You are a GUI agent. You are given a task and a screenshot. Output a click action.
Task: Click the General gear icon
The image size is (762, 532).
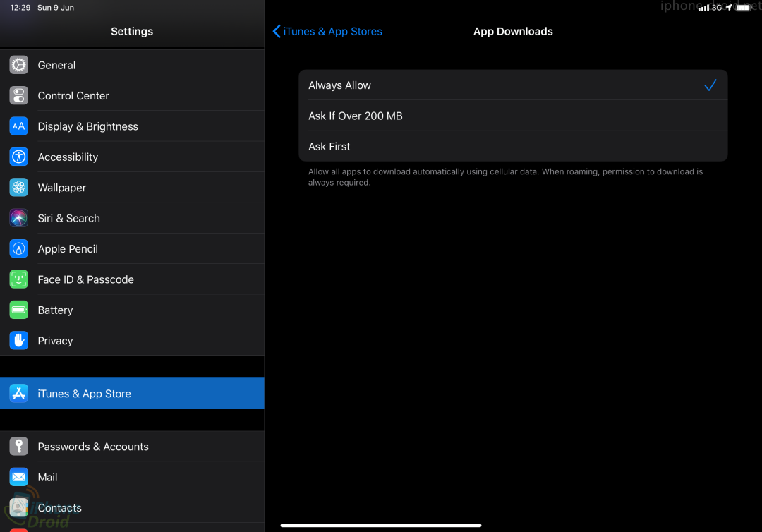pyautogui.click(x=18, y=65)
